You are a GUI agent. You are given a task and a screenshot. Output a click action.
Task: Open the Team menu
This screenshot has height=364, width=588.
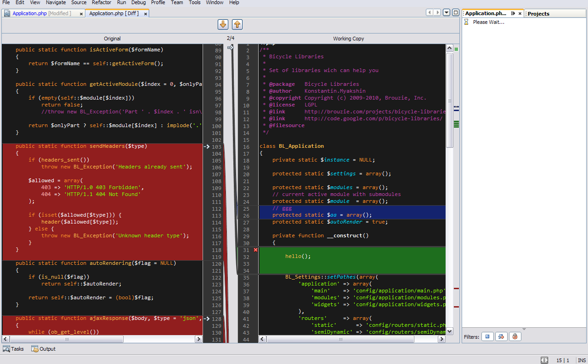coord(177,2)
